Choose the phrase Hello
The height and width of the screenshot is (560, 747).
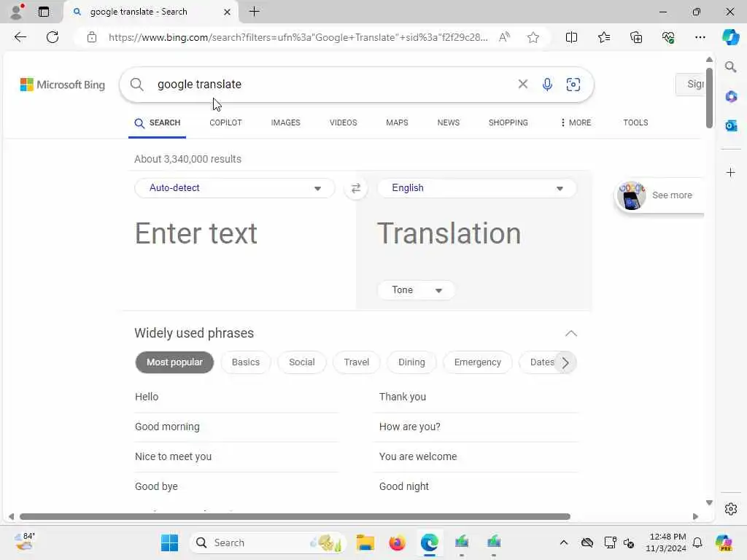tap(147, 397)
